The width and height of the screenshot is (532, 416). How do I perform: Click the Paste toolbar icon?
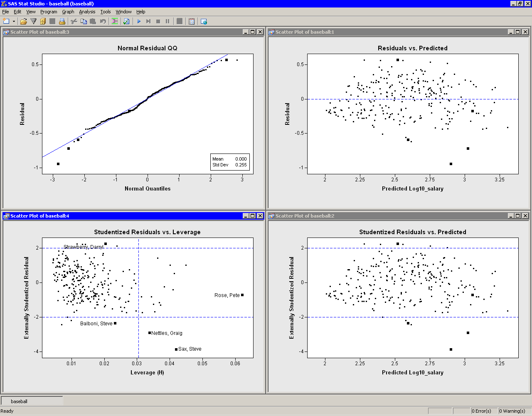point(93,21)
